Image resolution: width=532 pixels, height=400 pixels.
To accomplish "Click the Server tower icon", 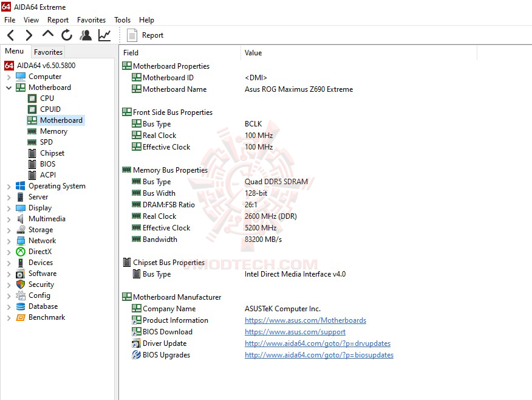I will click(21, 197).
